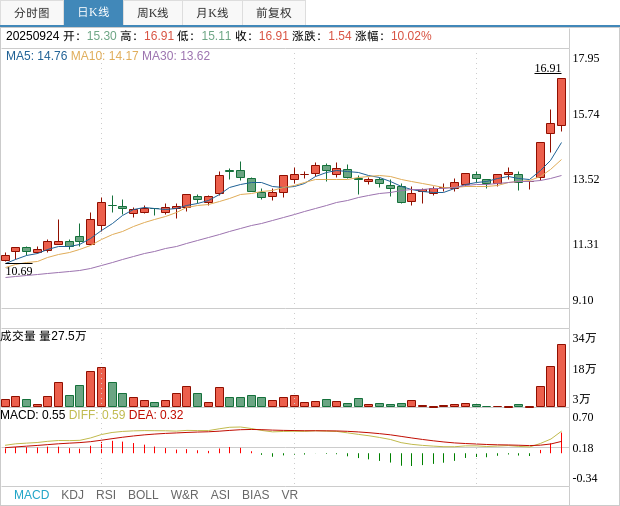Image resolution: width=620 pixels, height=506 pixels.
Task: Click the DEA: 0.32 value
Action: 156,415
